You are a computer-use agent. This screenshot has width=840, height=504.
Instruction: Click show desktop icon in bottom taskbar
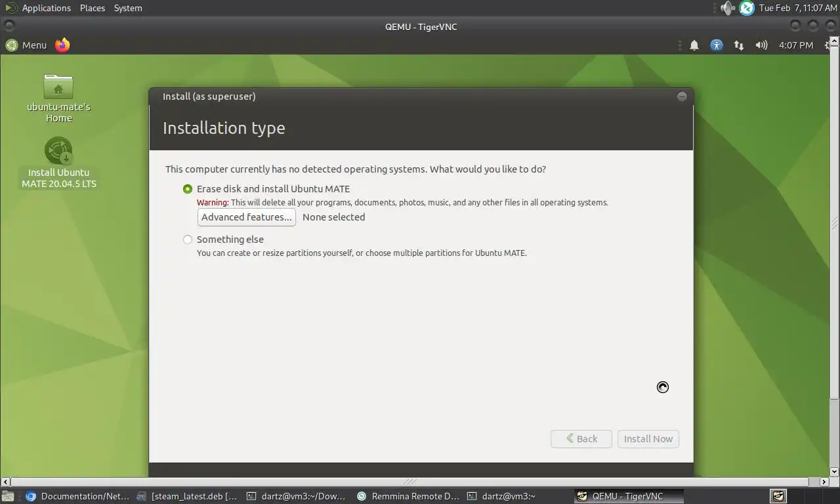8,496
